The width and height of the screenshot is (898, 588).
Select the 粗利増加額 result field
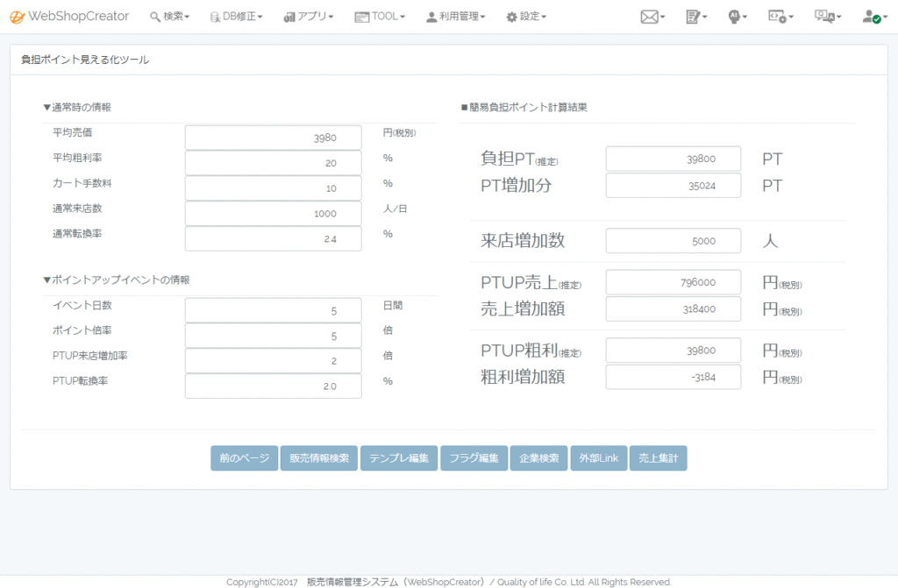coord(673,377)
